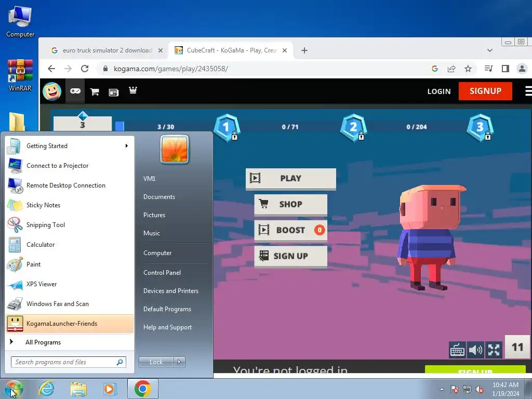This screenshot has height=399, width=532.
Task: Open Calculator from Start menu
Action: pos(70,245)
